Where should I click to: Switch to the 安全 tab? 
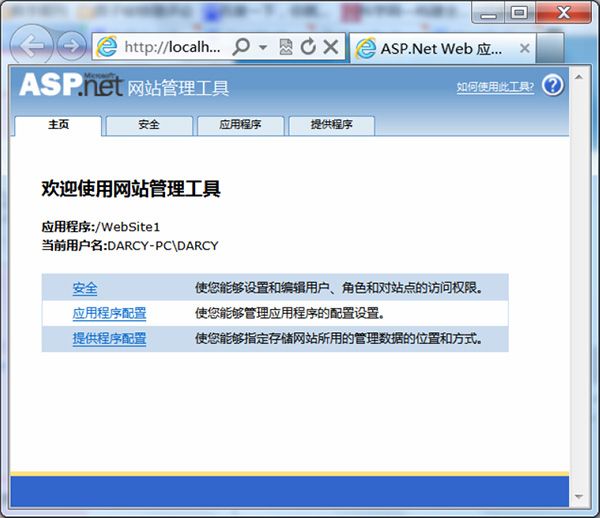pyautogui.click(x=149, y=125)
